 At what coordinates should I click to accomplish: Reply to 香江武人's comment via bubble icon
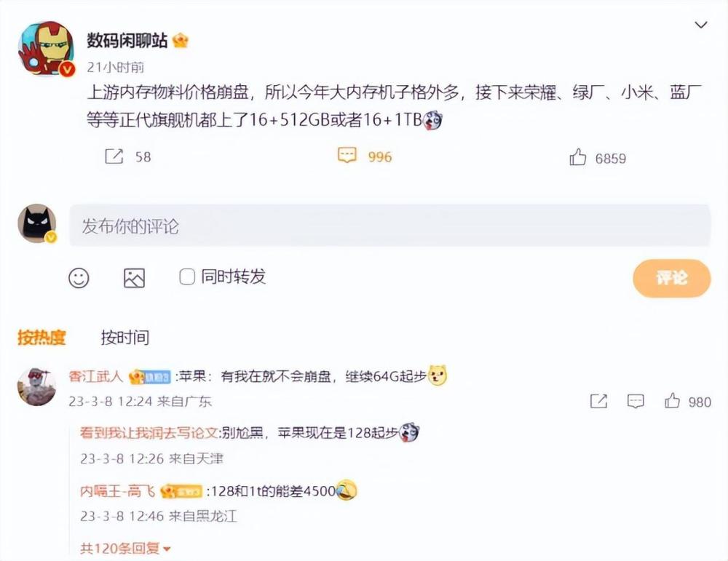point(635,401)
